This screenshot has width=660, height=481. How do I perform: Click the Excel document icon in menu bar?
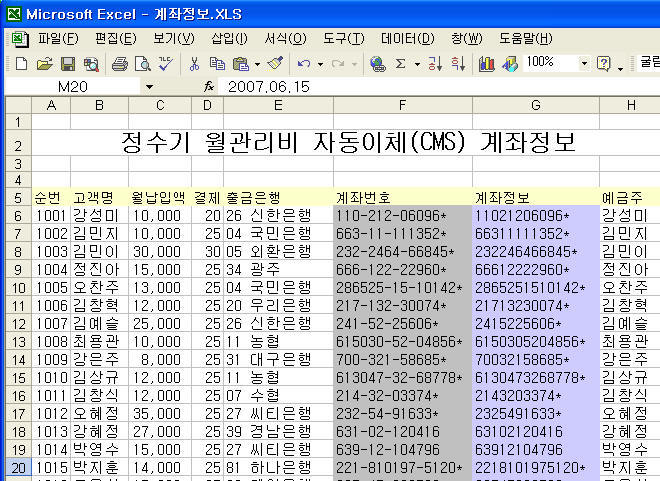[20, 39]
